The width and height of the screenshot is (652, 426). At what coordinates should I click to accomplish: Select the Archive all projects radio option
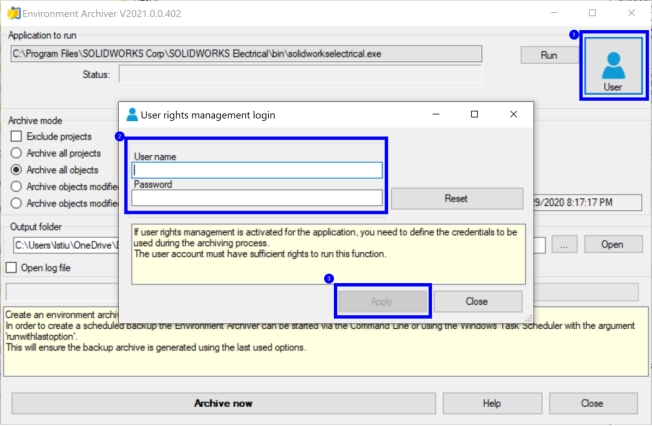click(x=16, y=153)
